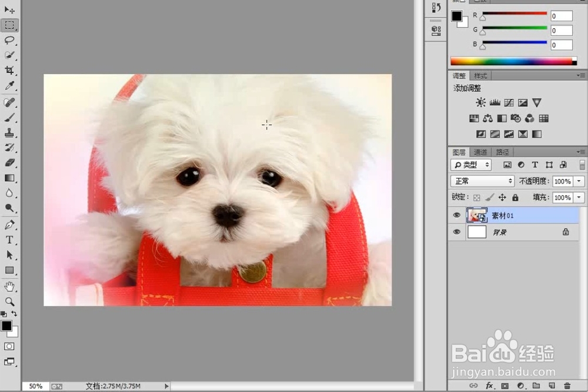The image size is (588, 392).
Task: Add a Threshold adjustment
Action: [509, 134]
